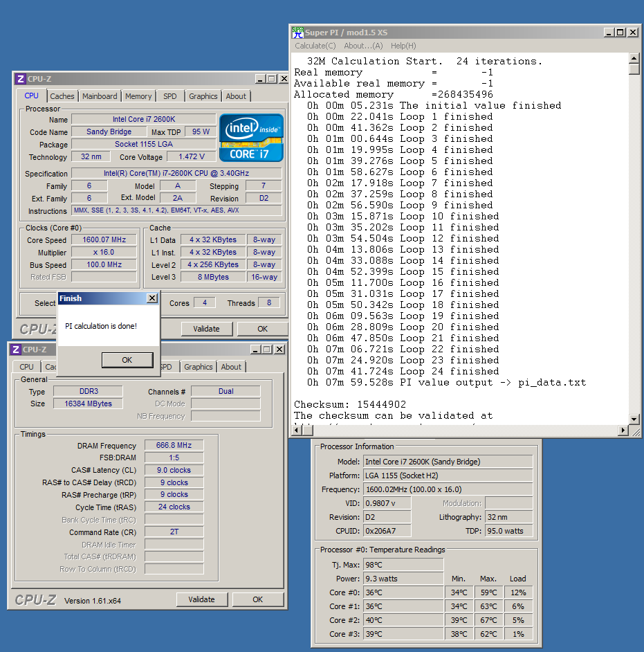Screen dimensions: 644x652
Task: Click the Cycle Time value '24 clocks'
Action: click(174, 507)
